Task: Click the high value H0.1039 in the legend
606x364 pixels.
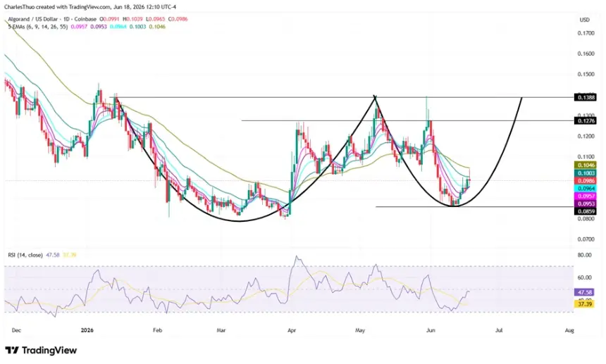Action: pyautogui.click(x=132, y=19)
